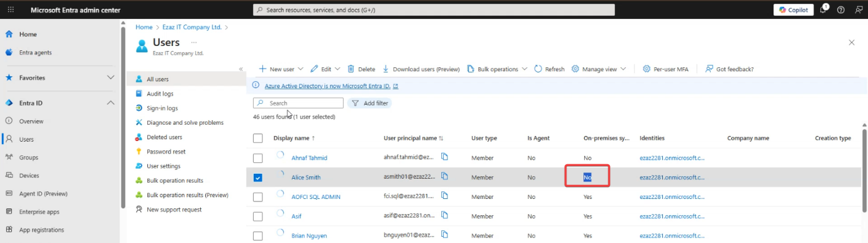Click Download users (Preview)
Viewport: 868px width, 243px height.
click(421, 69)
